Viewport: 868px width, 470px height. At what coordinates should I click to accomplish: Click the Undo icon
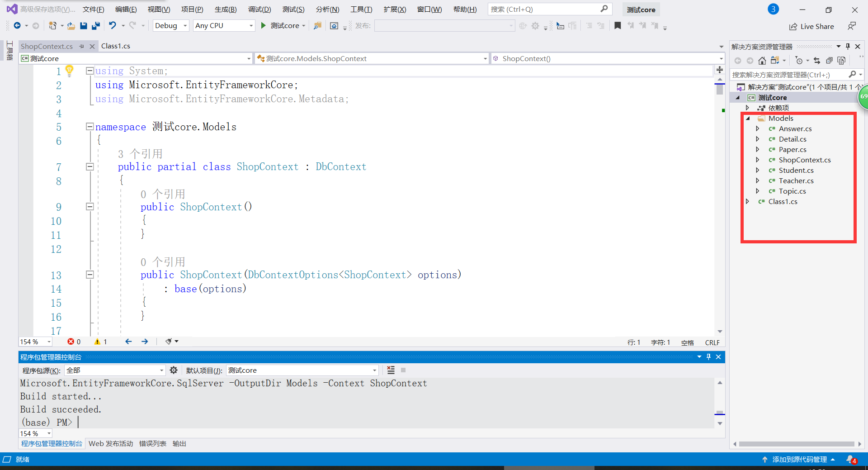[x=113, y=26]
